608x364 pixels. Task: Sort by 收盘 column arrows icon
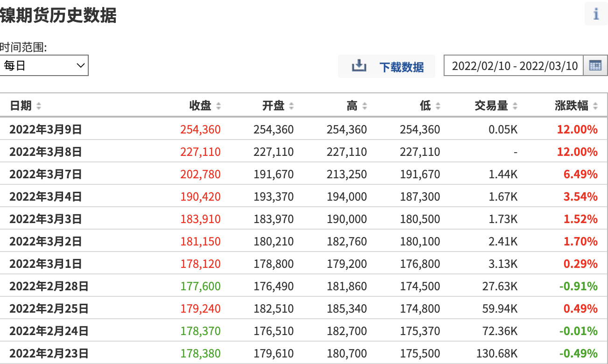coord(219,106)
